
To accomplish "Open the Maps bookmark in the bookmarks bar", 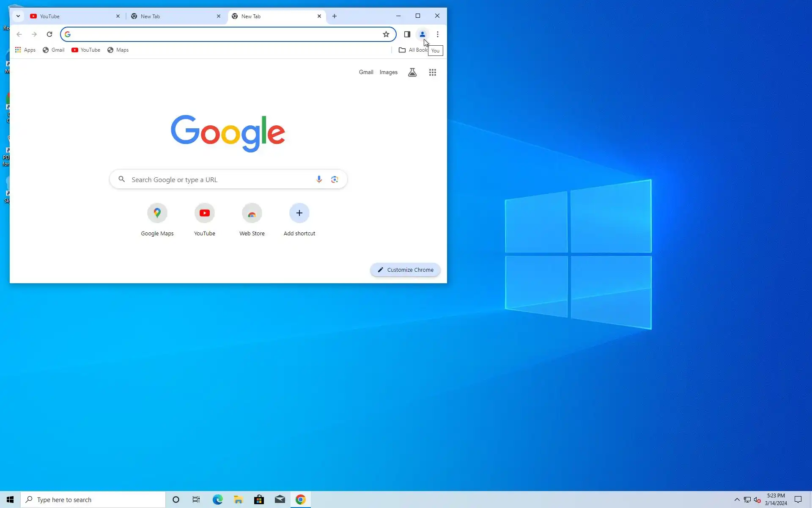I will [118, 50].
